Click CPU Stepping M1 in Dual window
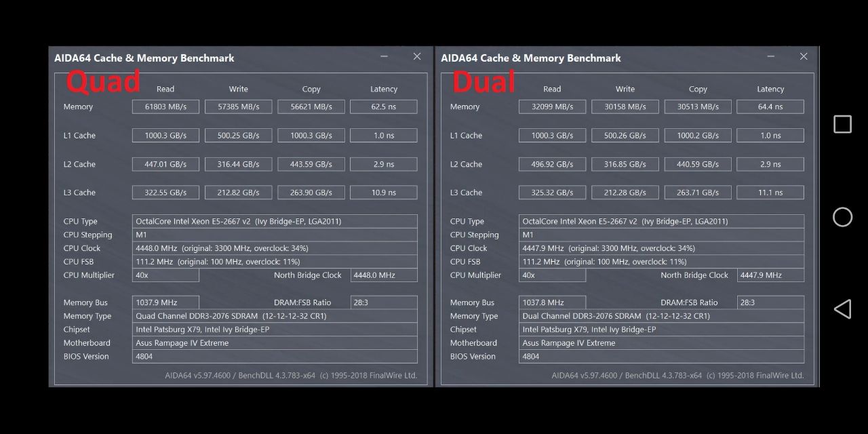 point(662,235)
